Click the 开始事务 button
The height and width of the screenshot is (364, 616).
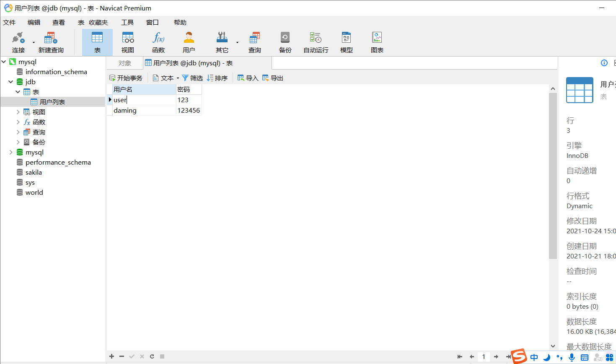point(126,78)
